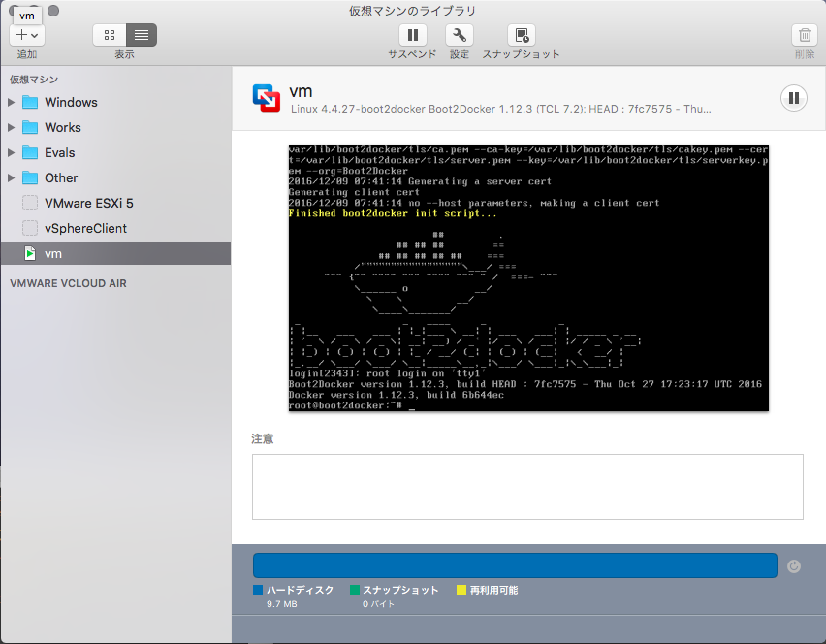Click into the notes text field

click(x=527, y=487)
